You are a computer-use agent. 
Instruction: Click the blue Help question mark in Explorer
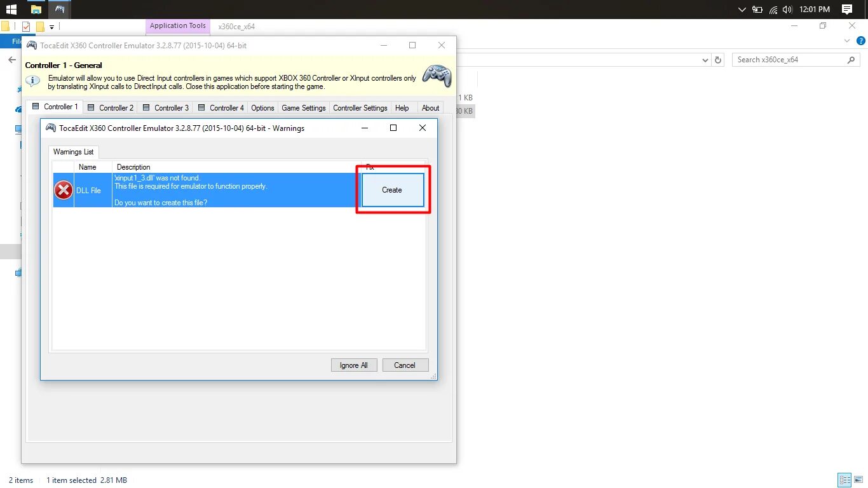coord(860,41)
